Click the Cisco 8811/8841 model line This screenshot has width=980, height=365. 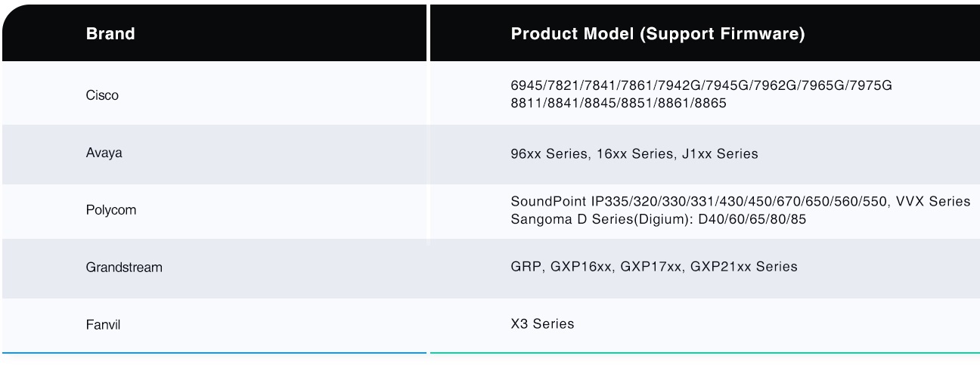[x=618, y=103]
